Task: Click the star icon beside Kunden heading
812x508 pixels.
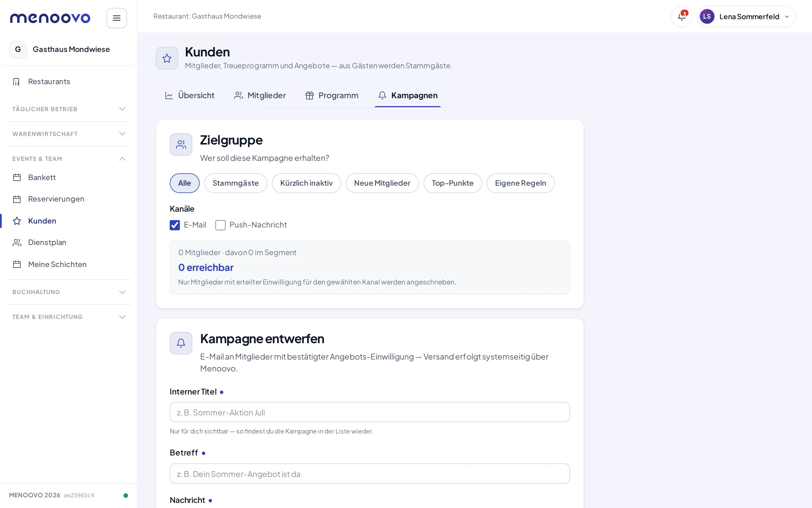Action: 167,58
